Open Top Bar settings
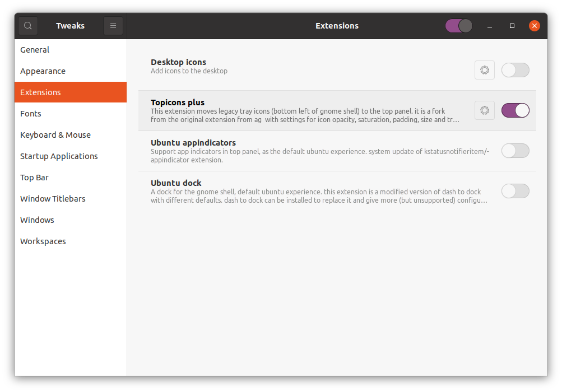 pos(71,178)
